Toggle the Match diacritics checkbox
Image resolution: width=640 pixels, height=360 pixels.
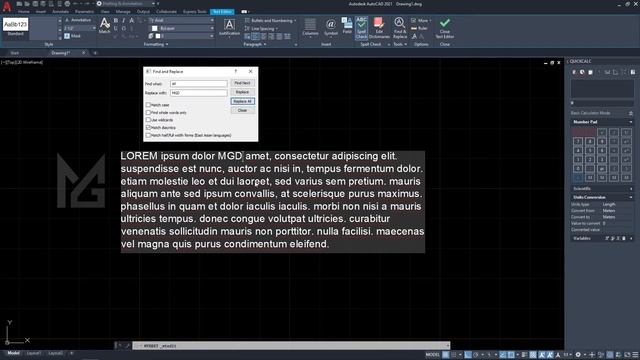148,127
